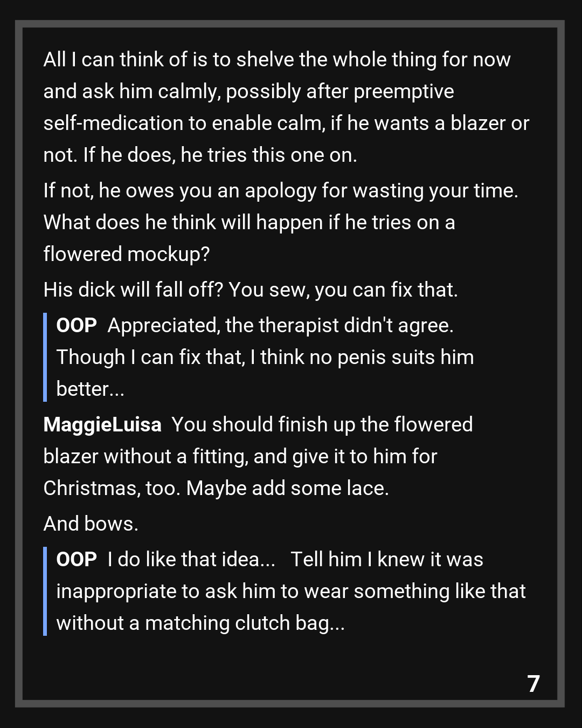Click the page number 7

pos(533,684)
